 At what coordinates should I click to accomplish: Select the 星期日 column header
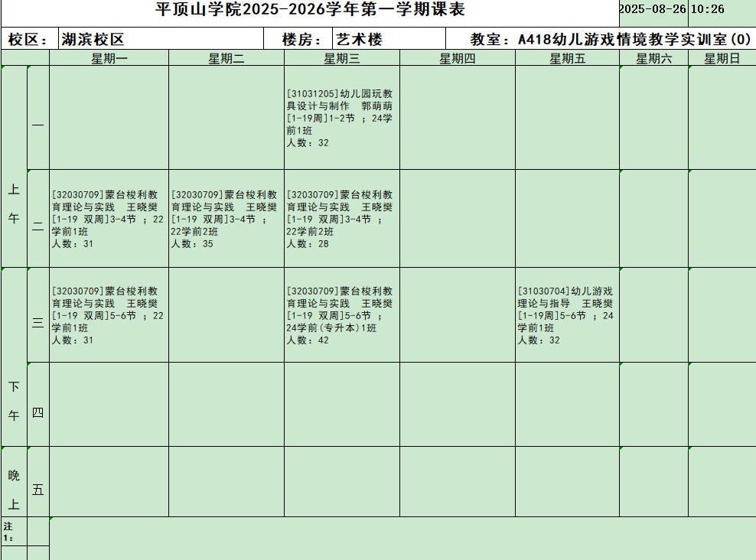click(x=722, y=58)
